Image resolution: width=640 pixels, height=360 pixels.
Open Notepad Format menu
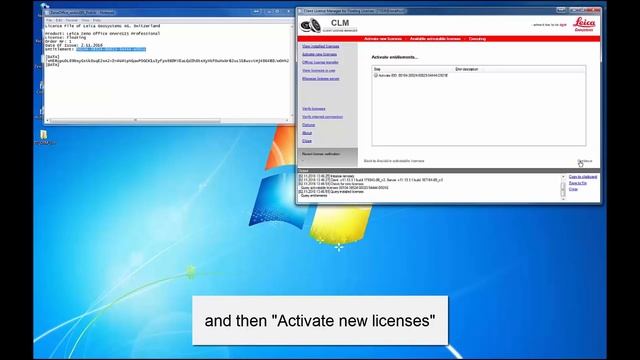71,20
